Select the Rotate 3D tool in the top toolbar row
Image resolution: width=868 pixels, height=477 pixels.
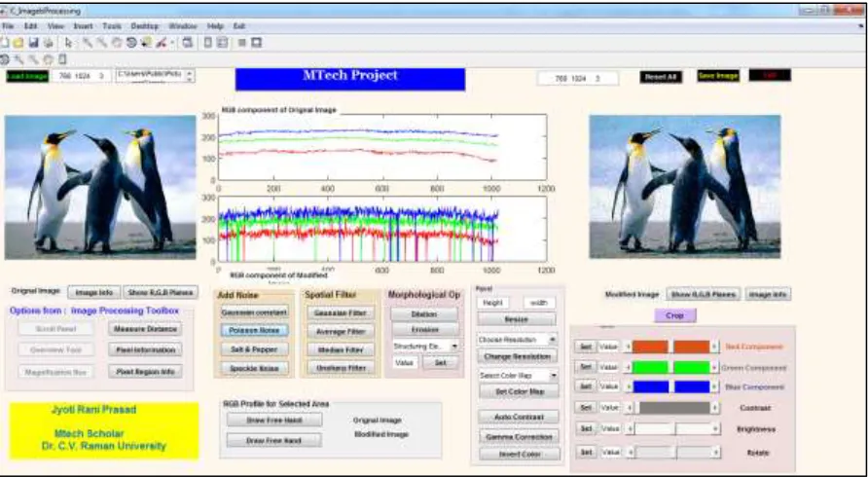pos(131,43)
